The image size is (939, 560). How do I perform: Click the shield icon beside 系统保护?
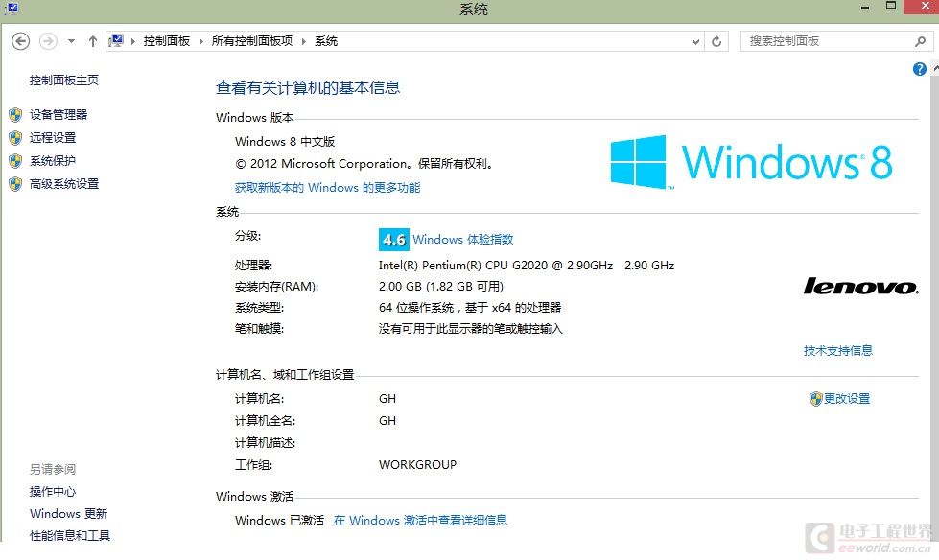(15, 161)
